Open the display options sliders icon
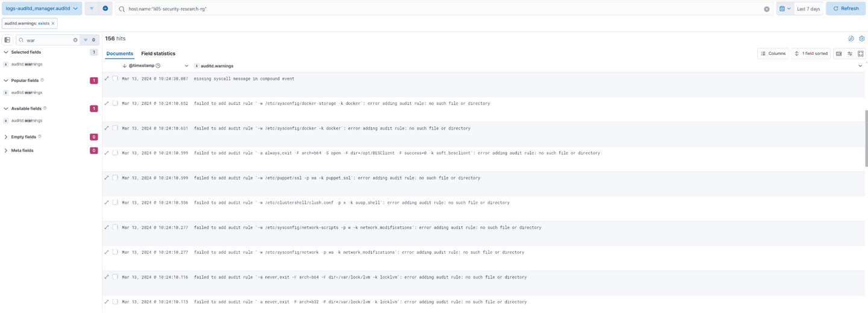The width and height of the screenshot is (868, 313). 850,54
